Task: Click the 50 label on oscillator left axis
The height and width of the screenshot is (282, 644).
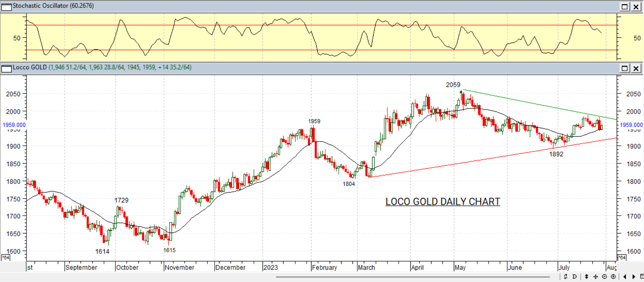Action: click(17, 38)
